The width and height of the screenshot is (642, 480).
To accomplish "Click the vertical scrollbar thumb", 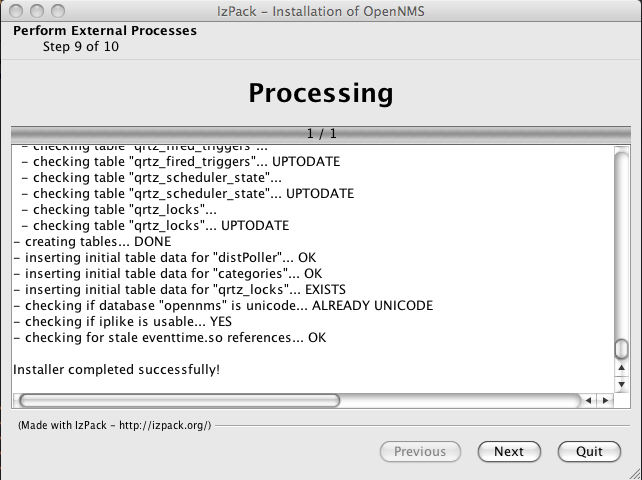I will click(x=622, y=348).
